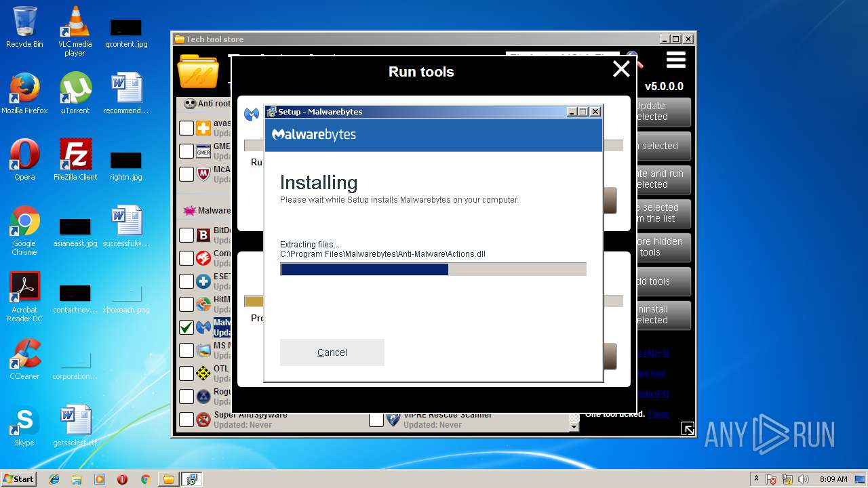This screenshot has height=488, width=868.
Task: Open the Recycle Bin desktop icon
Action: click(24, 27)
